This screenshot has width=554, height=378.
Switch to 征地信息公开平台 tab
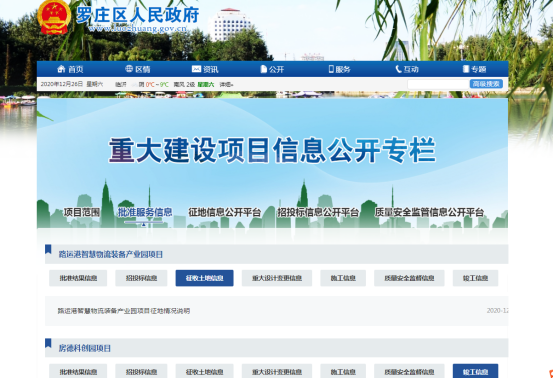(x=224, y=212)
